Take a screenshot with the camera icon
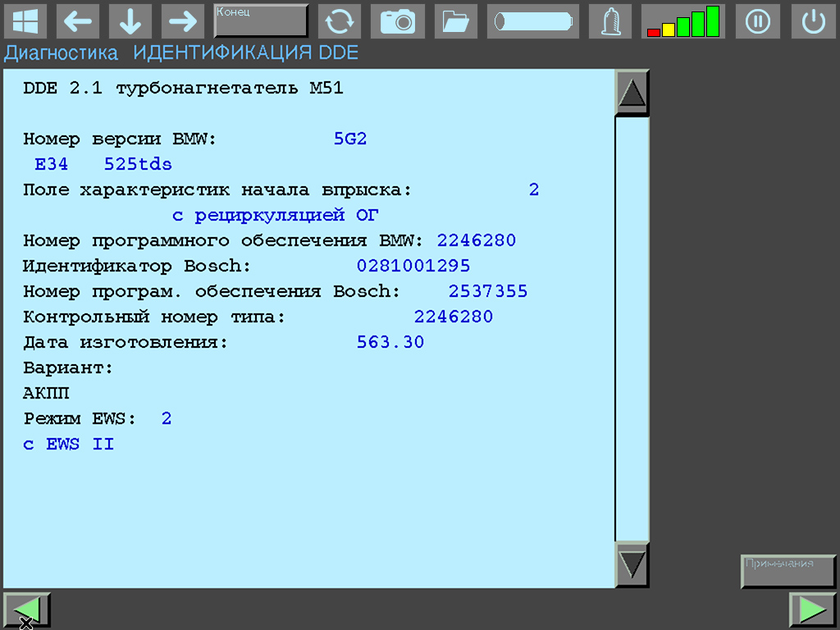 pyautogui.click(x=398, y=21)
